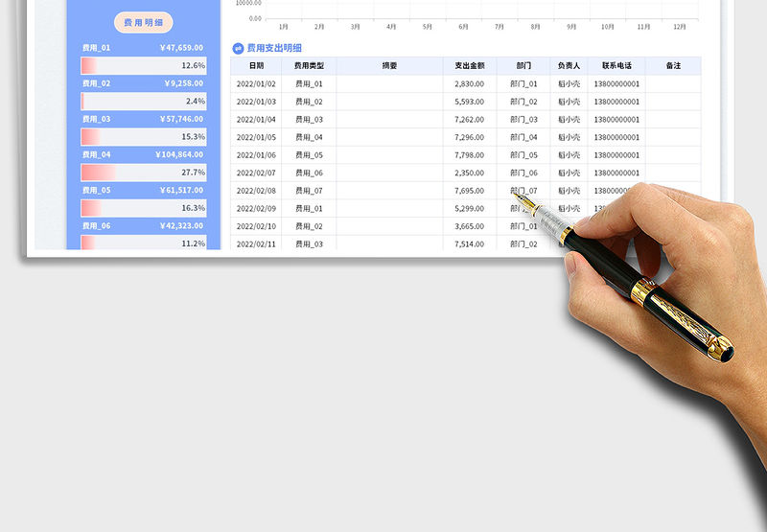Click the 12.6% progress bar for 费用_01
767x532 pixels.
[144, 65]
